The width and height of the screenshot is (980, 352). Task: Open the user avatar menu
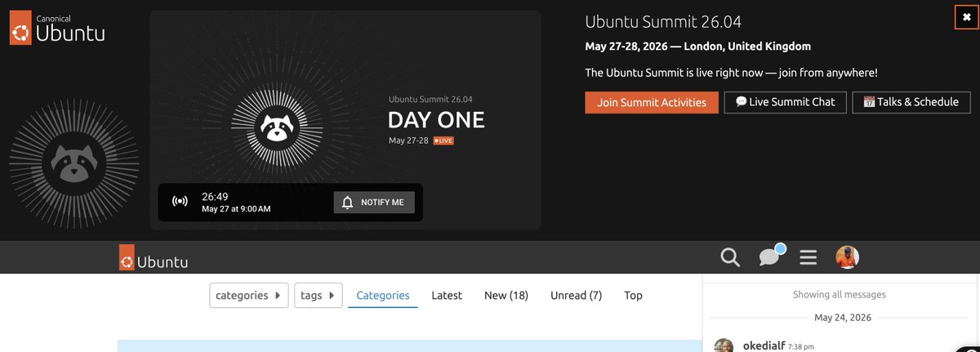(x=847, y=258)
